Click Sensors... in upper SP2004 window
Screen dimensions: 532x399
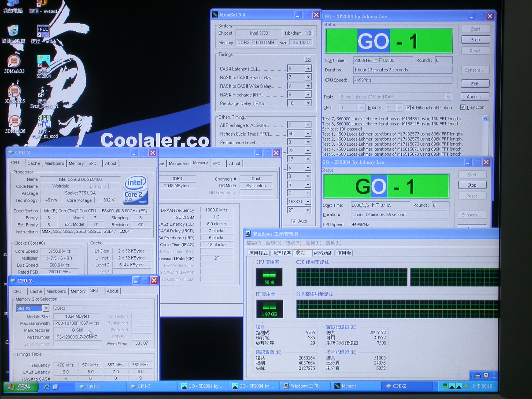(475, 70)
